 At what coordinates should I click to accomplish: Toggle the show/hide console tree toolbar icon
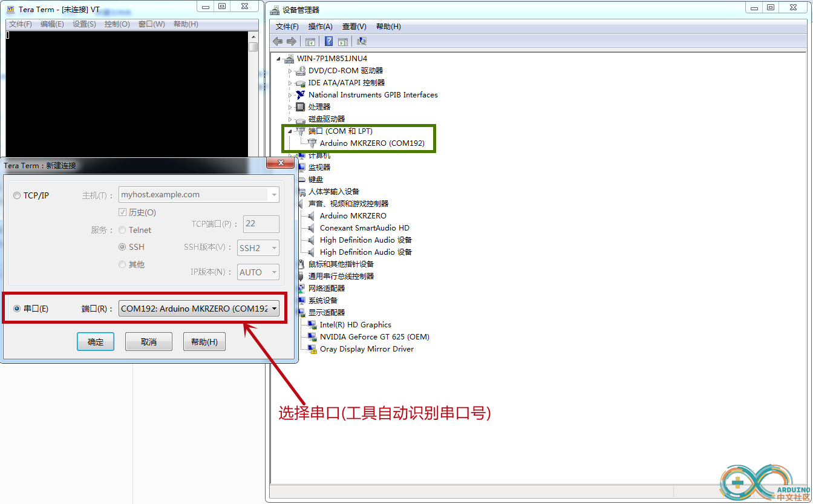click(310, 41)
